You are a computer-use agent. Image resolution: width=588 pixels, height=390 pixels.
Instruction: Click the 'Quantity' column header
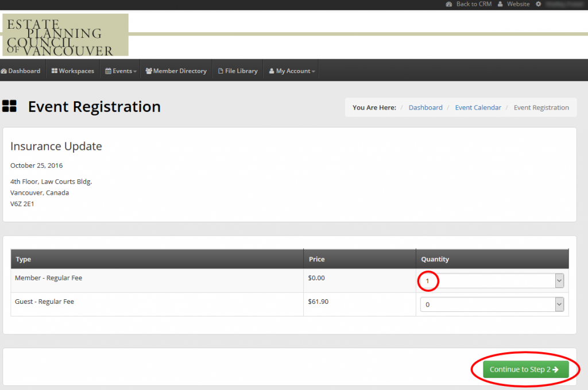pyautogui.click(x=492, y=259)
